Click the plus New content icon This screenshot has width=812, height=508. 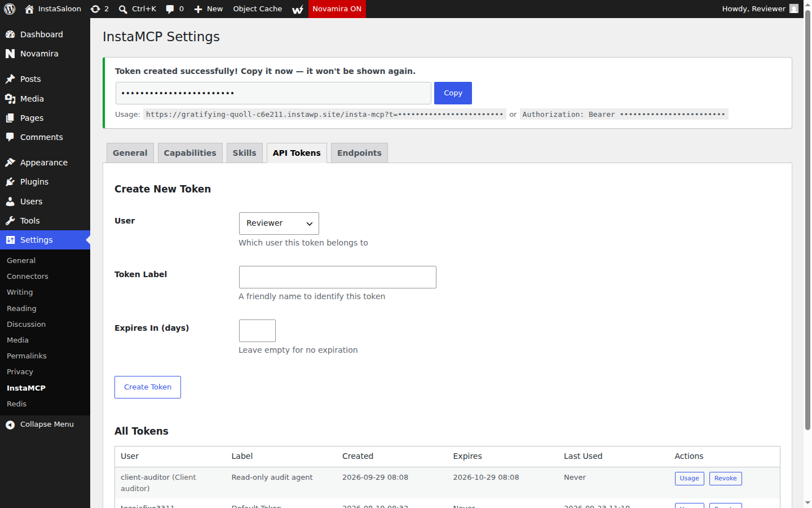(x=198, y=9)
